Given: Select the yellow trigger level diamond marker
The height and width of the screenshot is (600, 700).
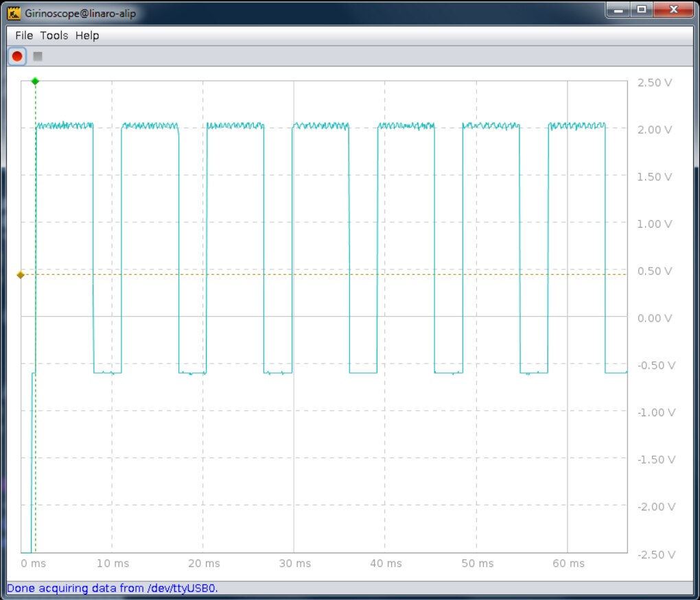Looking at the screenshot, I should pyautogui.click(x=21, y=275).
